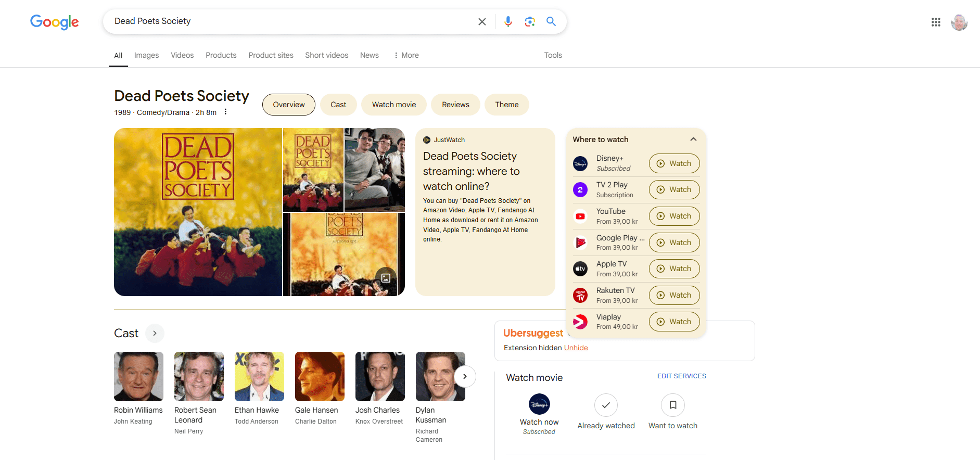Expand the Cast section arrow
Viewport: 980px width, 460px height.
click(155, 333)
